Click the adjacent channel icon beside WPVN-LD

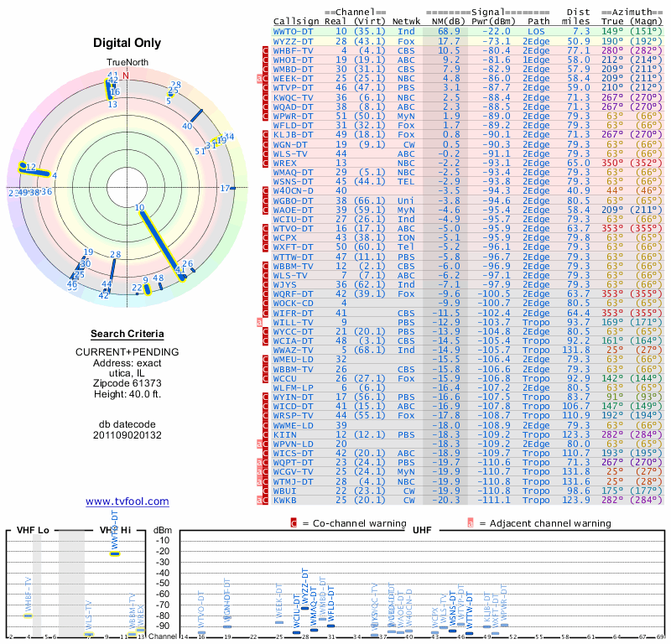[259, 444]
